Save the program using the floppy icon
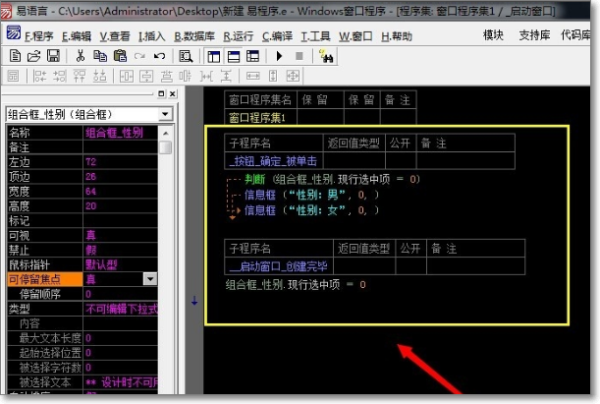 [53, 56]
